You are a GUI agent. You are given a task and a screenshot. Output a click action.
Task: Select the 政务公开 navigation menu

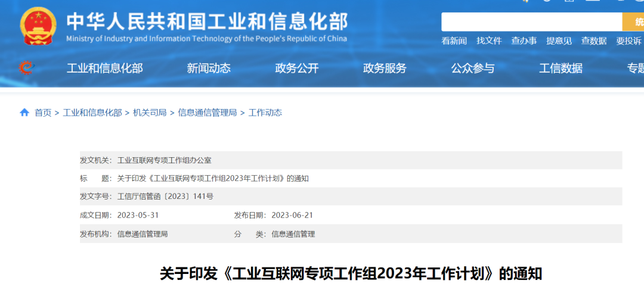(x=297, y=68)
